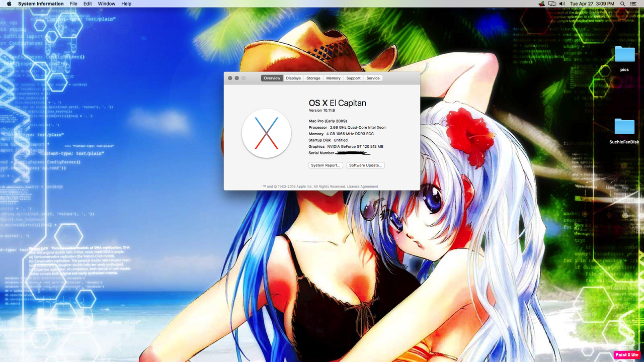Image resolution: width=644 pixels, height=362 pixels.
Task: Close the About This Mac window
Action: 230,78
